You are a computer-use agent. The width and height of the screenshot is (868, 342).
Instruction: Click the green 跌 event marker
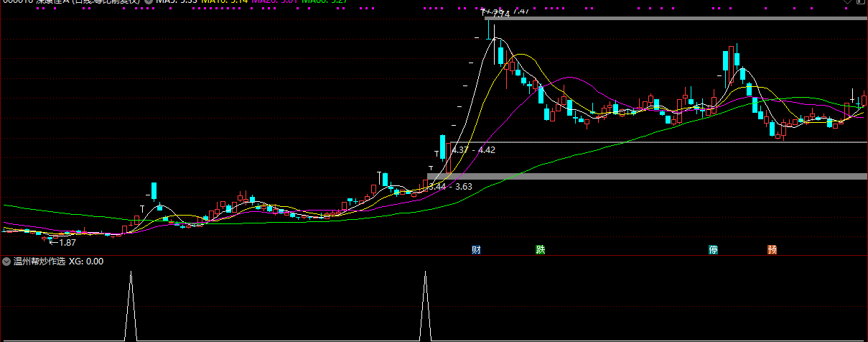pos(540,249)
